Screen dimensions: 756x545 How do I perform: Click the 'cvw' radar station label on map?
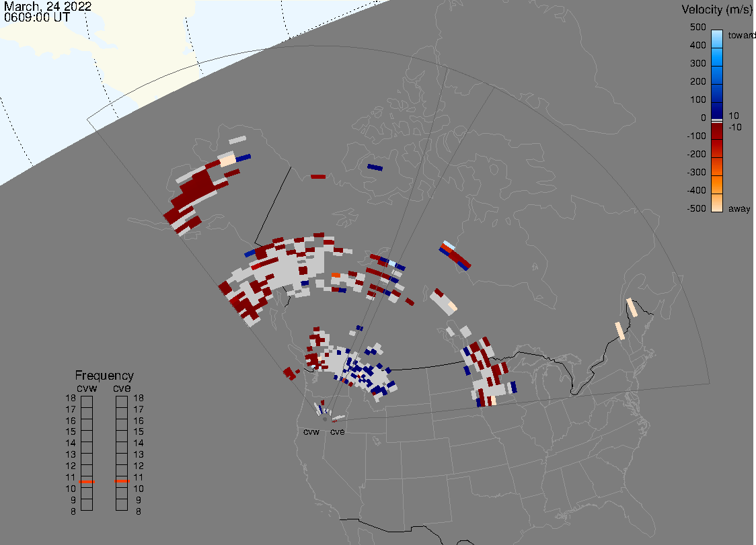[x=311, y=431]
